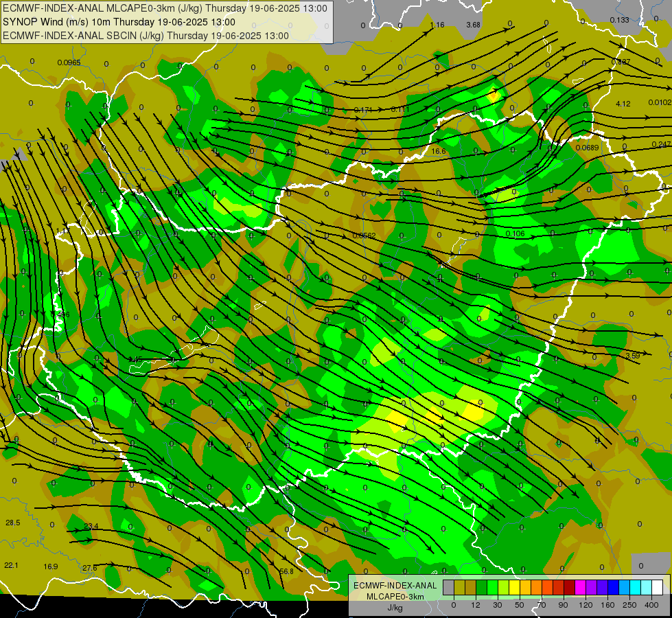Click the legend scale label '30'

[498, 605]
